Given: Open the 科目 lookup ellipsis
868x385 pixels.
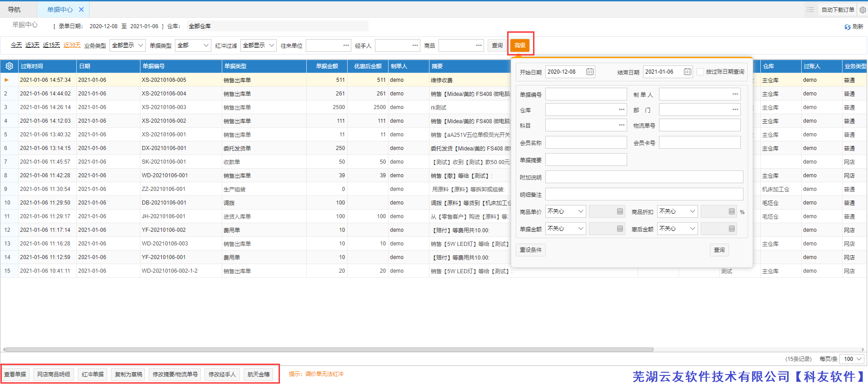Looking at the screenshot, I should coord(622,125).
